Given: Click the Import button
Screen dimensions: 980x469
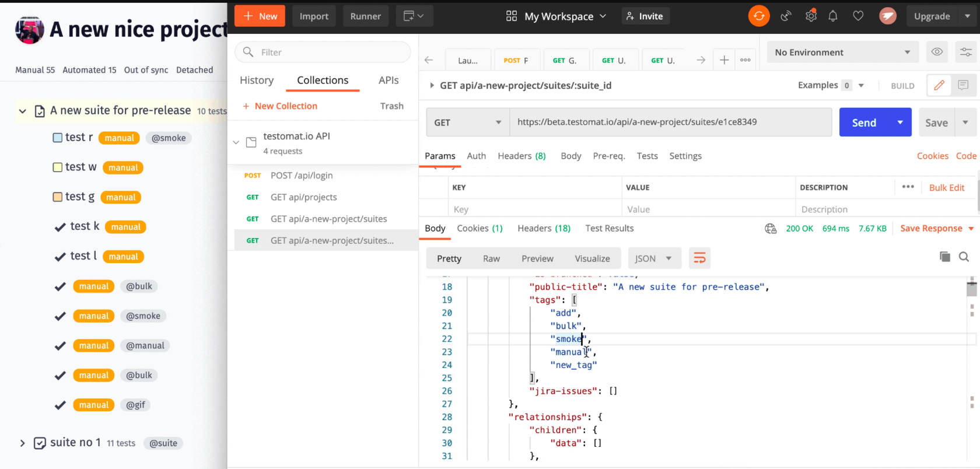Looking at the screenshot, I should coord(314,16).
